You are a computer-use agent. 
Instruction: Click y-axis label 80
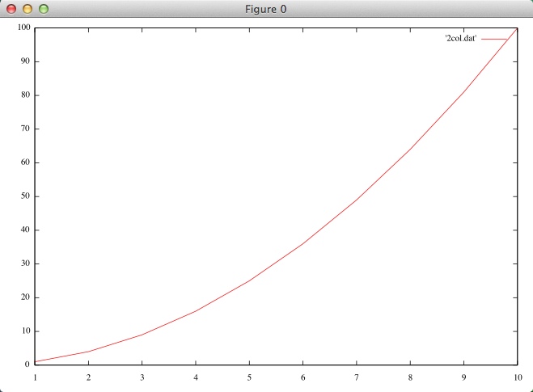pos(26,95)
